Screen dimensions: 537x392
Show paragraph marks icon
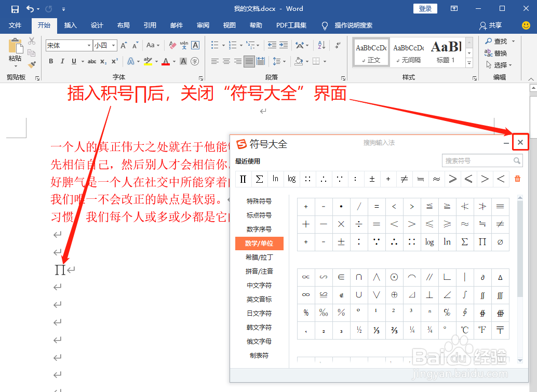(x=338, y=45)
